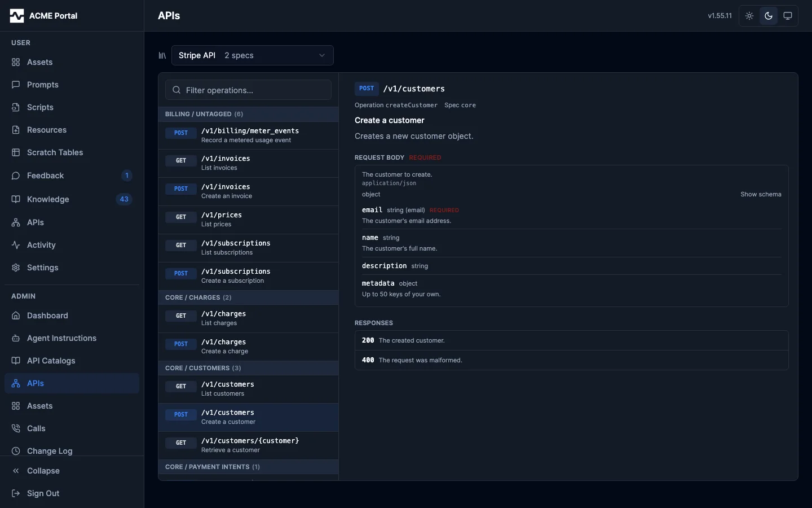Select GET /v1/invoices List invoices

pos(249,164)
